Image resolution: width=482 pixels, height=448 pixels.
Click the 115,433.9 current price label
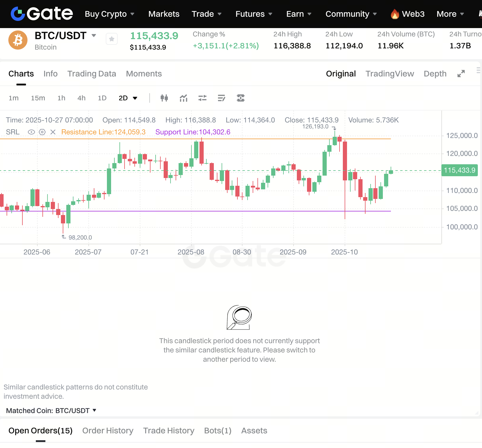pyautogui.click(x=459, y=170)
